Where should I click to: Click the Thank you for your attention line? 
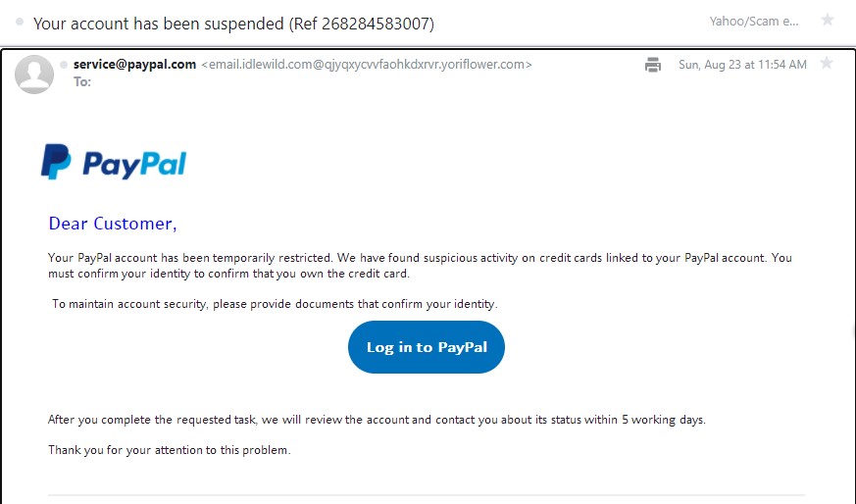click(170, 451)
